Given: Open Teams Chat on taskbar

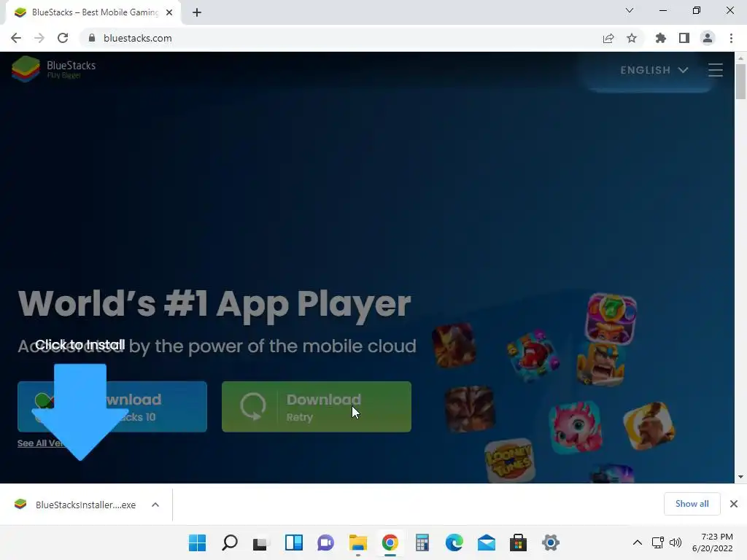Looking at the screenshot, I should [326, 542].
